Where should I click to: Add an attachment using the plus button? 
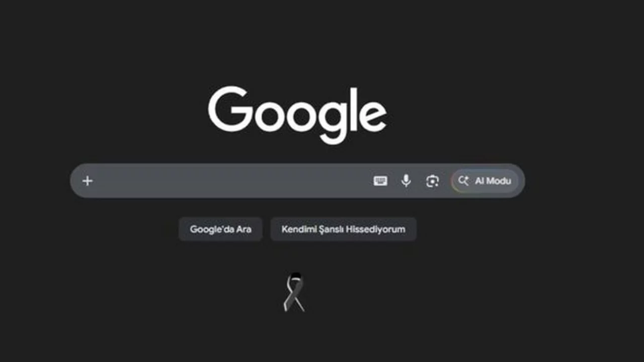[88, 181]
